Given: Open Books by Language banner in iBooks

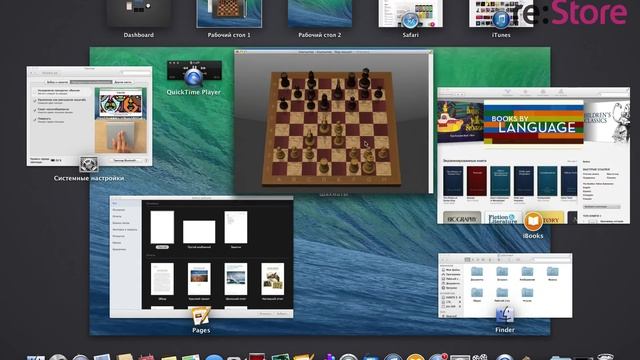Looking at the screenshot, I should (x=533, y=122).
